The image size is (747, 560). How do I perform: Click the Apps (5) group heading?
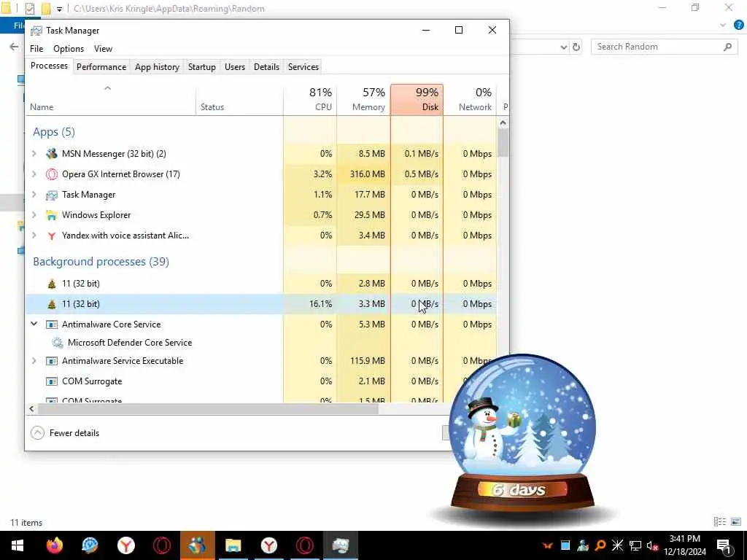tap(54, 132)
